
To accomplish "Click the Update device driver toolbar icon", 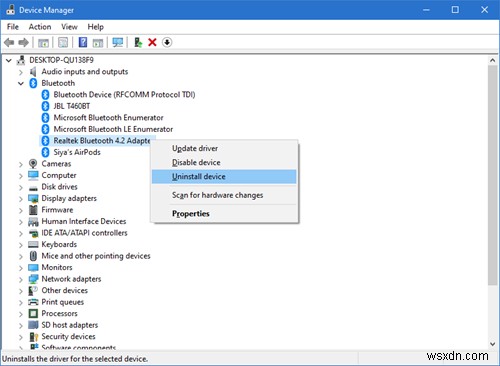I will coord(138,43).
